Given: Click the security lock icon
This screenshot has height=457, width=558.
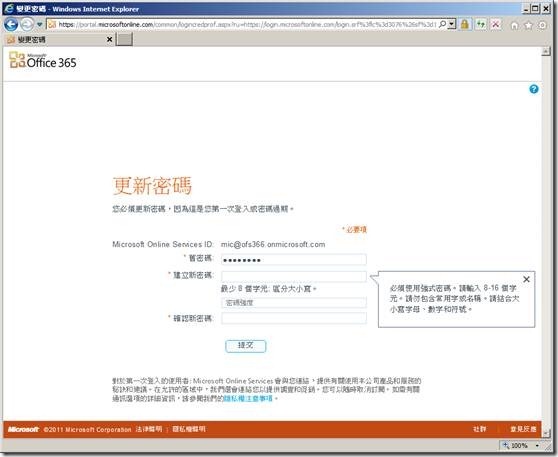Looking at the screenshot, I should click(465, 24).
